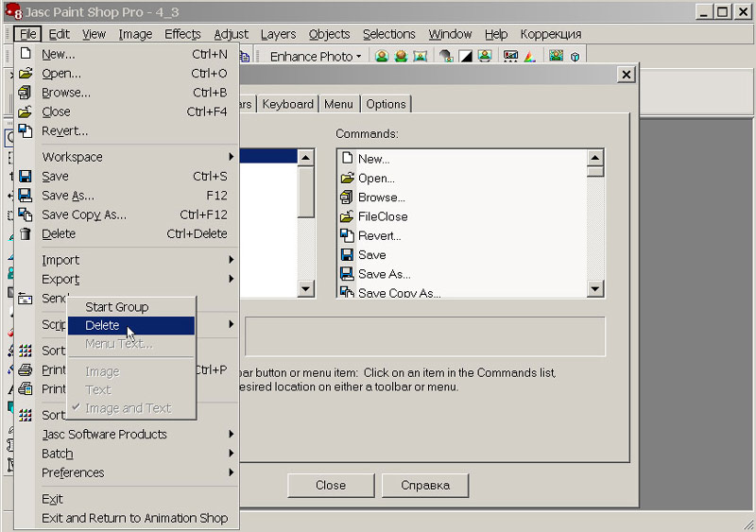This screenshot has height=532, width=756.
Task: Open the Options tab
Action: click(x=386, y=104)
